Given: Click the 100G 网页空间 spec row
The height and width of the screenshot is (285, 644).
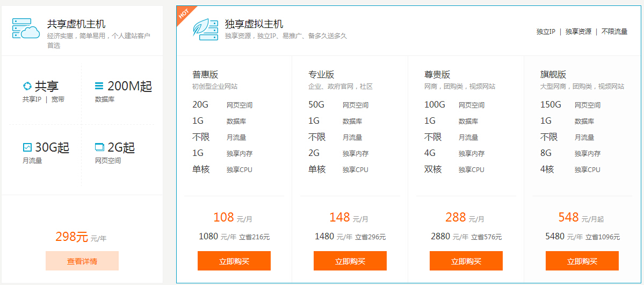Looking at the screenshot, I should click(454, 105).
